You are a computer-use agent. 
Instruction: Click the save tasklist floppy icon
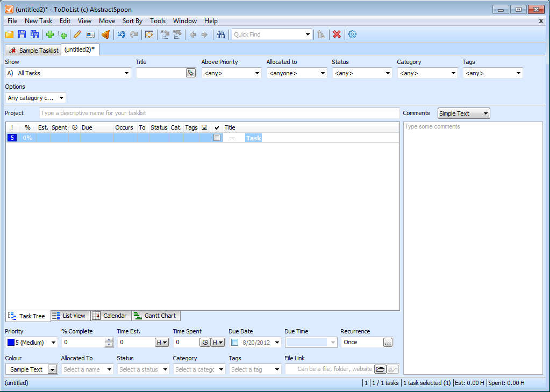[22, 34]
